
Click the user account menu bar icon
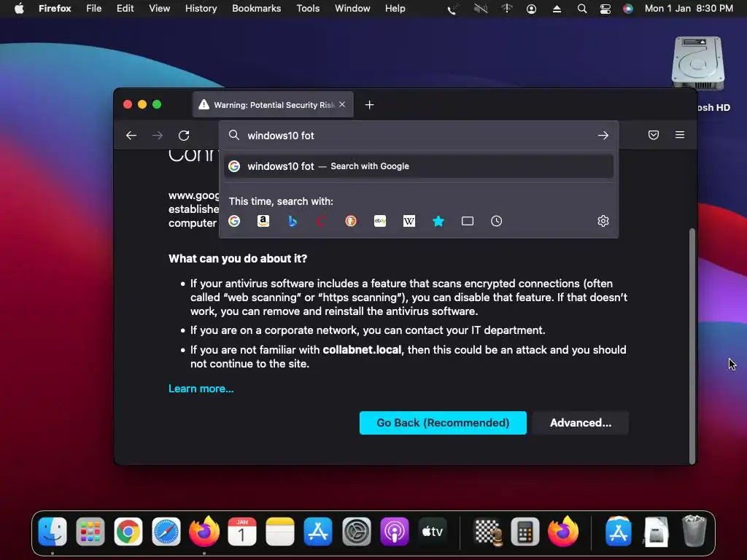point(531,9)
